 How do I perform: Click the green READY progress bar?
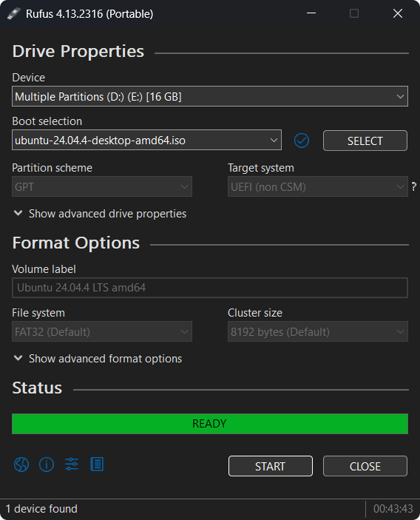[x=210, y=424]
